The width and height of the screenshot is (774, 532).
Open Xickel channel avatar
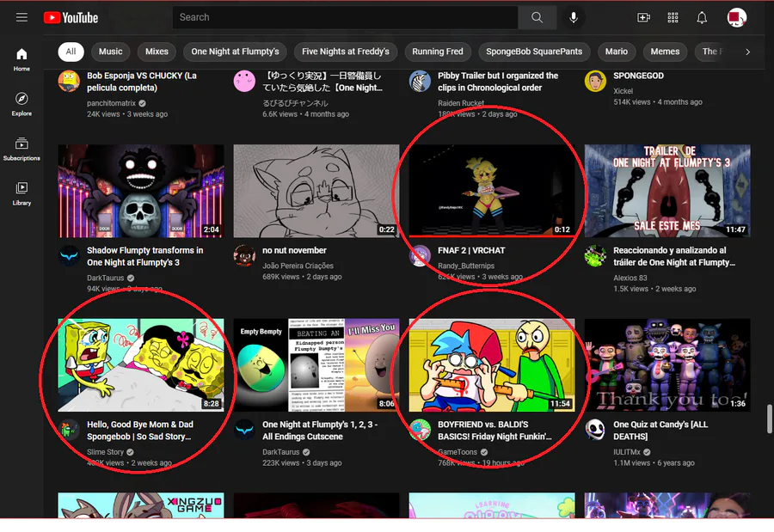[x=595, y=81]
